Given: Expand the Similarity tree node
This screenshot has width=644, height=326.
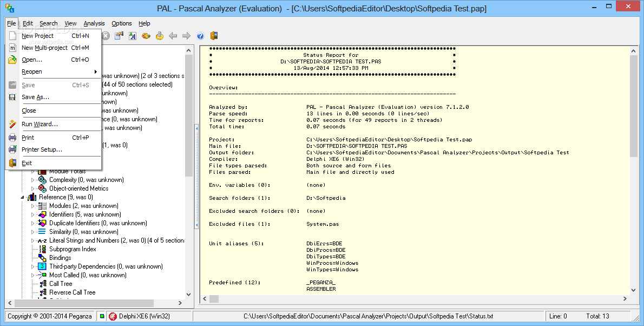Looking at the screenshot, I should click(x=33, y=231).
